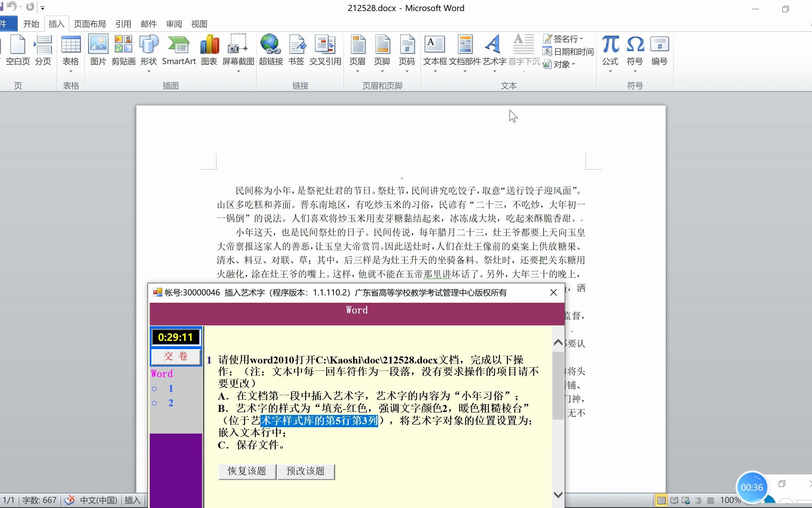Select question 1 radio in exam panel
The image size is (812, 508).
[x=154, y=389]
